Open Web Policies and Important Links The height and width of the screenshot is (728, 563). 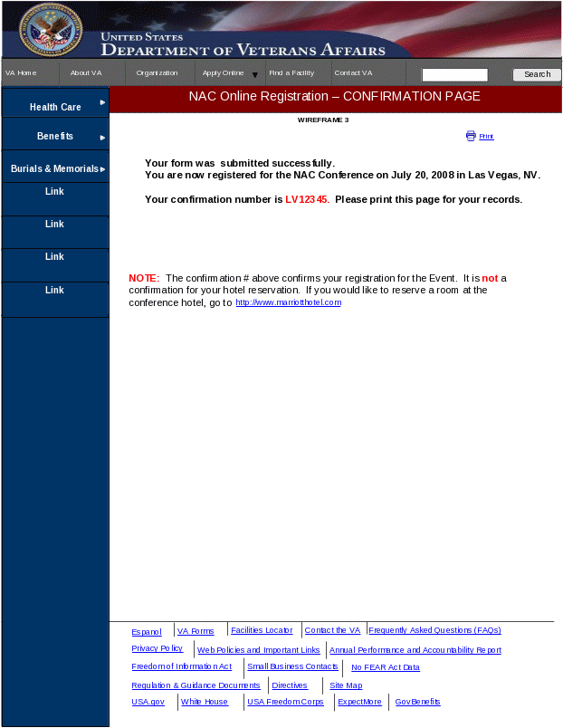click(x=259, y=650)
